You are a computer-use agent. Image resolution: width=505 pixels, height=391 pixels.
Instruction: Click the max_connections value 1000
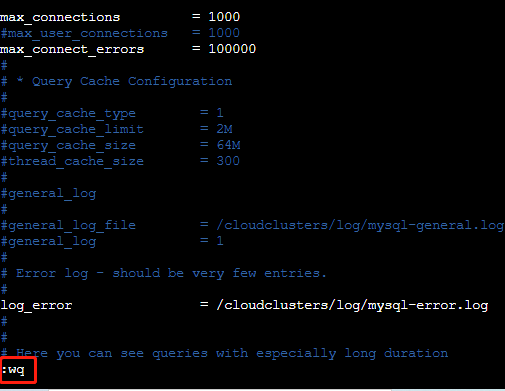point(224,17)
